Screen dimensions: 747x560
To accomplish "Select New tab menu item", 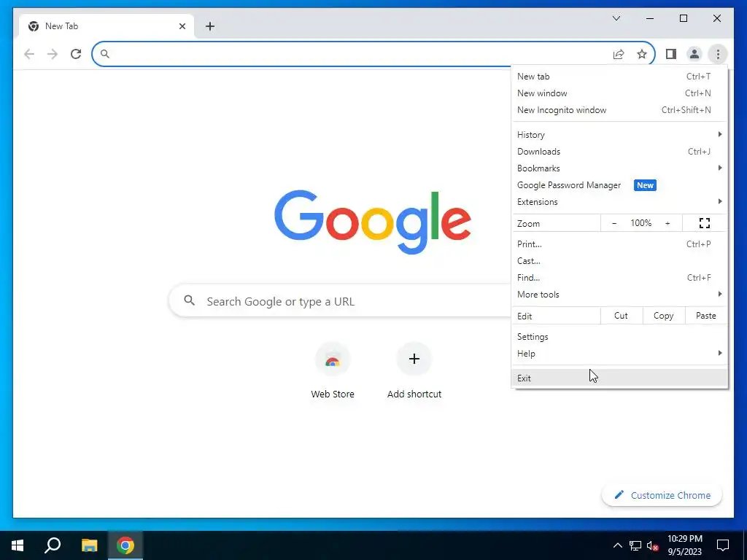I will (619, 76).
